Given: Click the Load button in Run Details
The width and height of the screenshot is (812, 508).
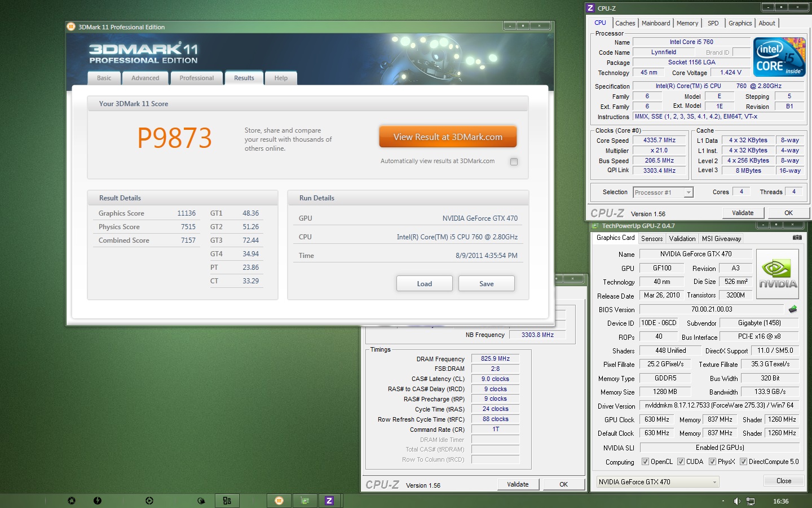Looking at the screenshot, I should pyautogui.click(x=425, y=284).
